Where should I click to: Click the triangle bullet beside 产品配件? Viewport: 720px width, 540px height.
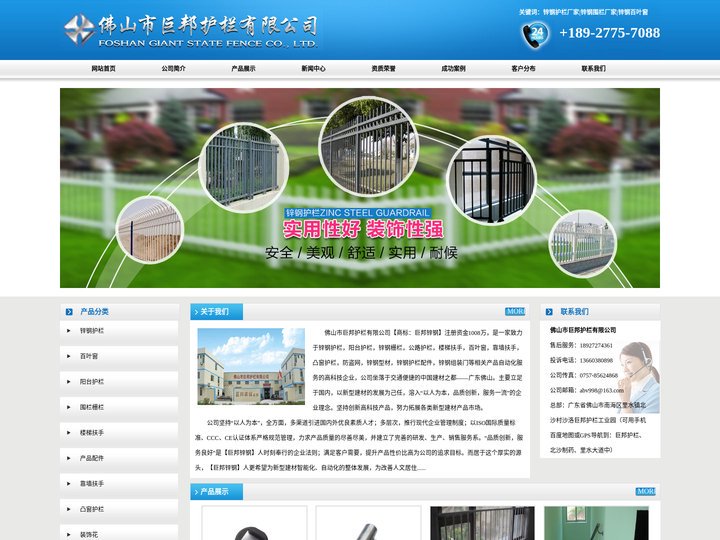tap(69, 458)
